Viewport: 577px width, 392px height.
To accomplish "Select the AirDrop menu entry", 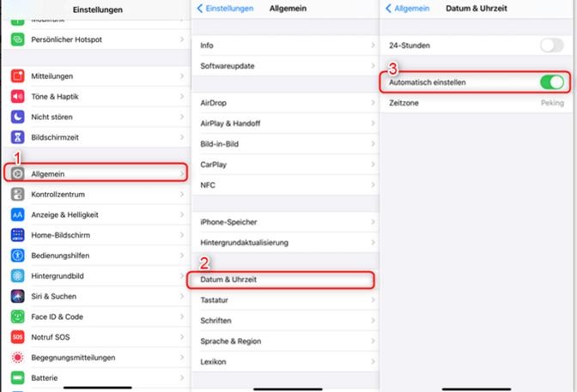I will (x=282, y=103).
